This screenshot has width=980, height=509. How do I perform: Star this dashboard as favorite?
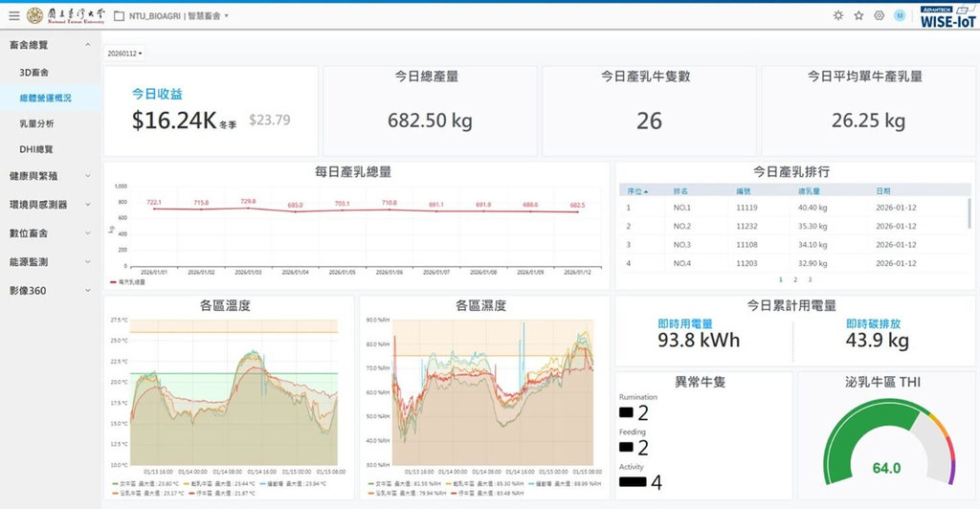tap(858, 15)
